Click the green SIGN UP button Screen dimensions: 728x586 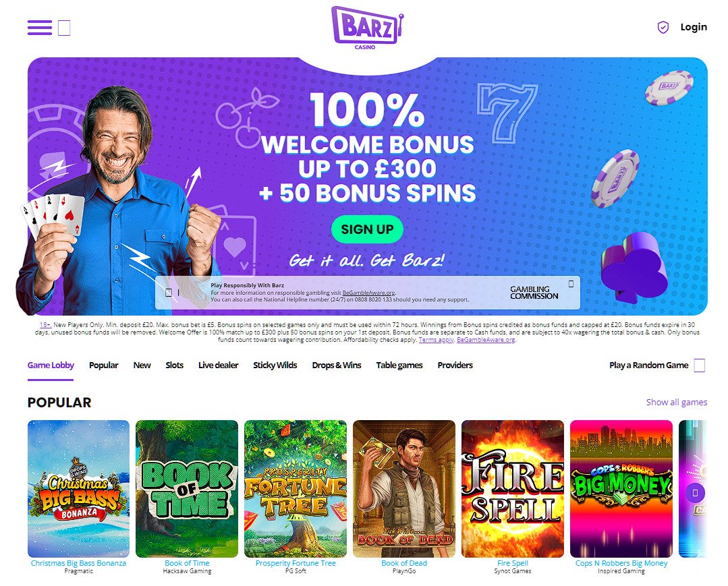[367, 229]
